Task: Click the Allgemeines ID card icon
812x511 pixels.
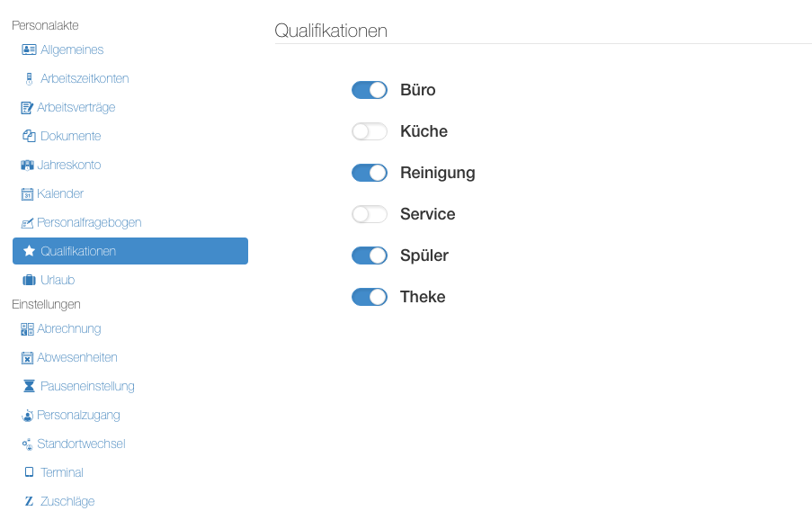Action: pyautogui.click(x=29, y=49)
